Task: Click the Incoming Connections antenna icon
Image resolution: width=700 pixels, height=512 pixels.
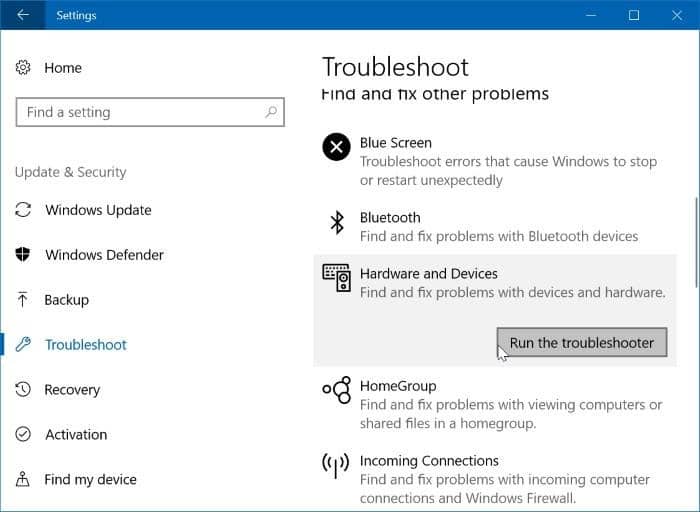Action: tap(335, 464)
